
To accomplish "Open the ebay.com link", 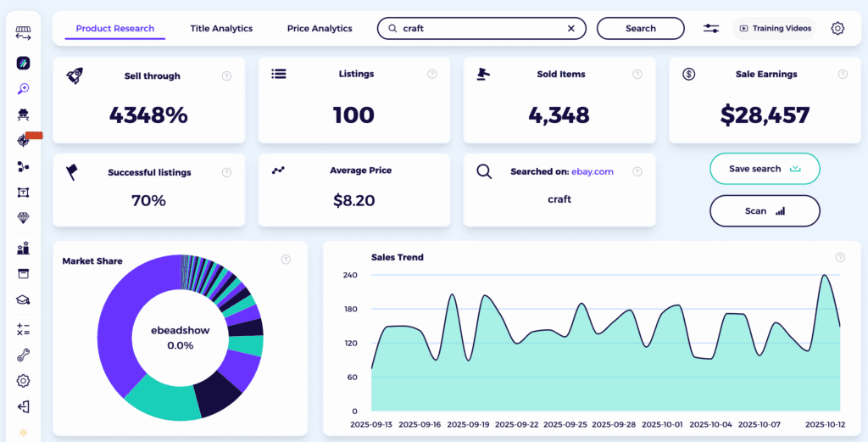I will 592,171.
